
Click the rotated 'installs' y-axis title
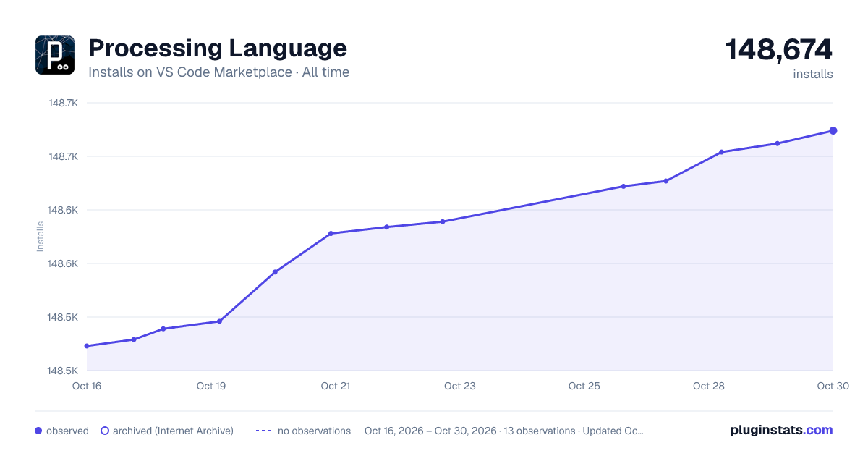(x=41, y=237)
